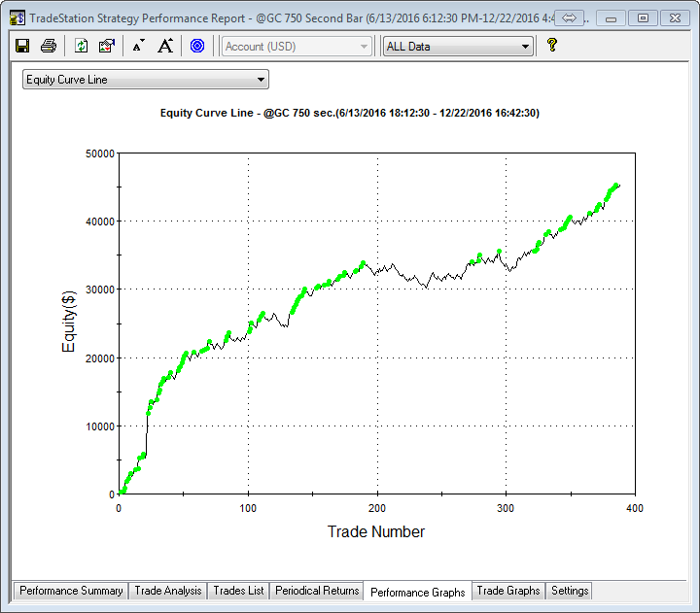Click the TradeStation window title bar icon

coord(17,17)
